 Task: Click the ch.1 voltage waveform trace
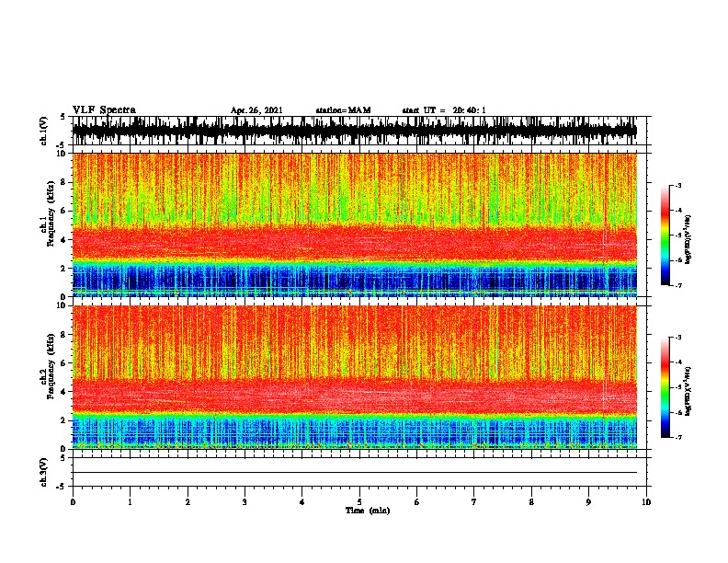tap(354, 131)
